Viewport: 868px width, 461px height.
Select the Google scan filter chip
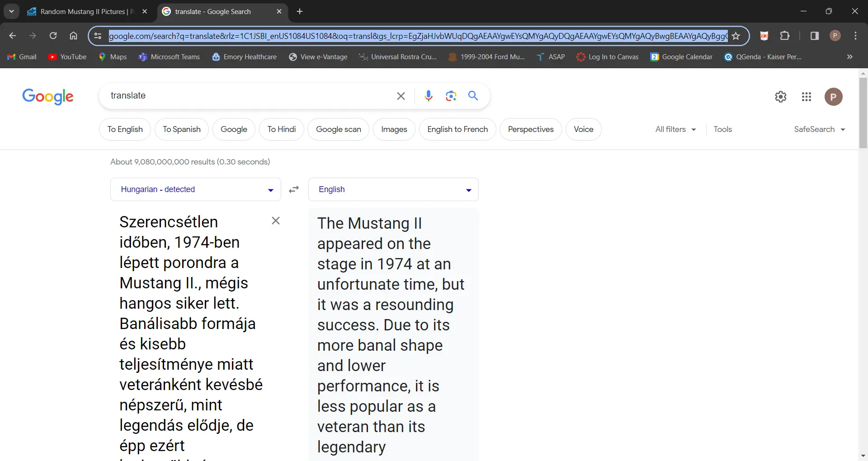(x=338, y=129)
